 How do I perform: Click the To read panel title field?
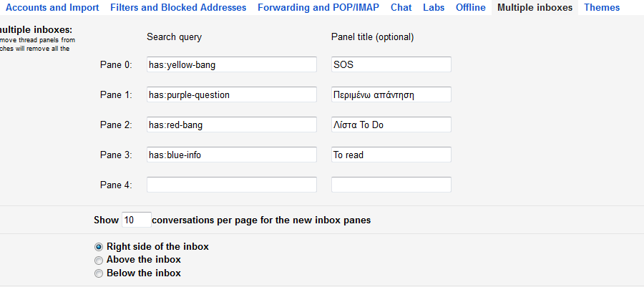coord(391,155)
